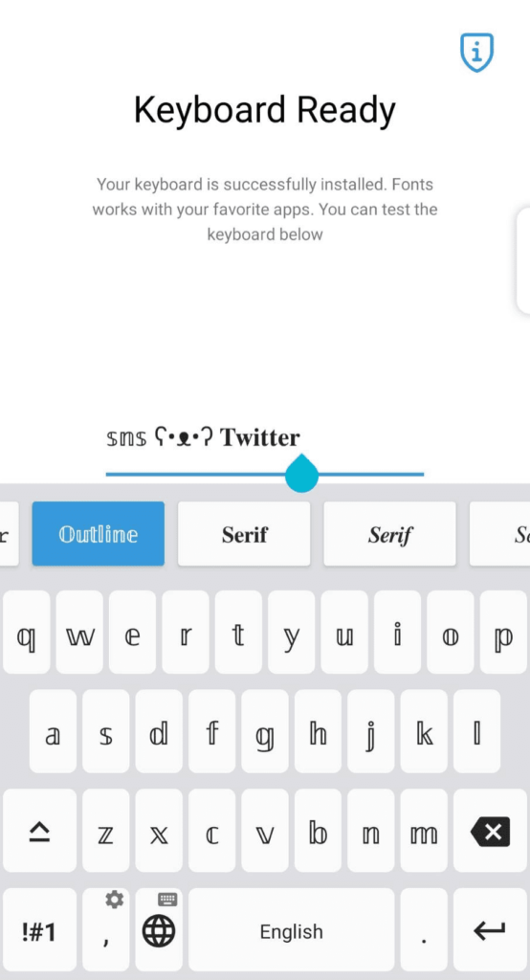
Task: Switch to the !#1 symbols keyboard
Action: click(x=40, y=930)
